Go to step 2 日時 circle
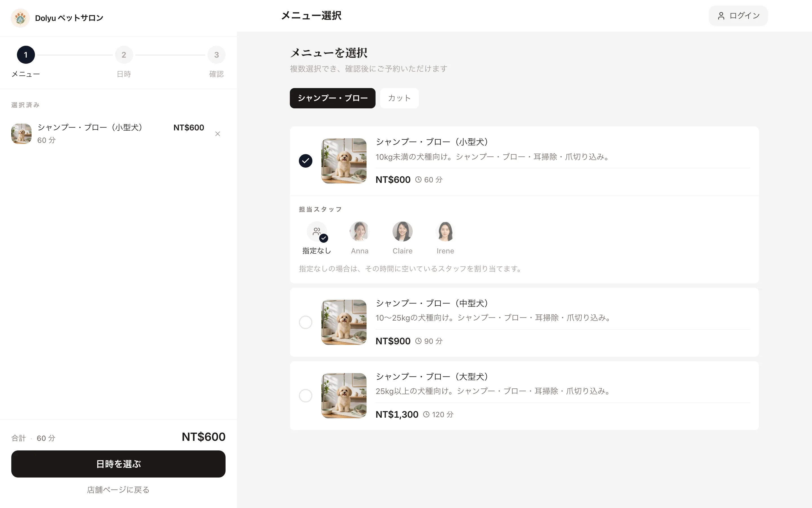 point(124,55)
